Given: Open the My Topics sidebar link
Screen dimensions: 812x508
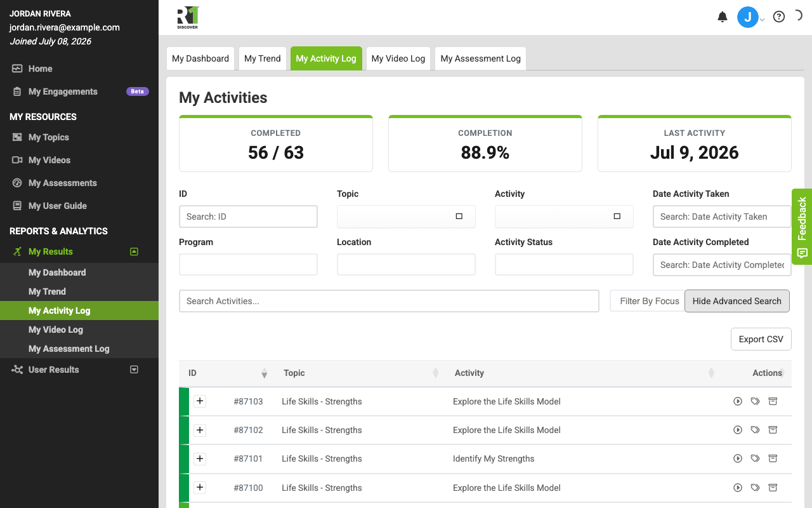Looking at the screenshot, I should coord(49,137).
